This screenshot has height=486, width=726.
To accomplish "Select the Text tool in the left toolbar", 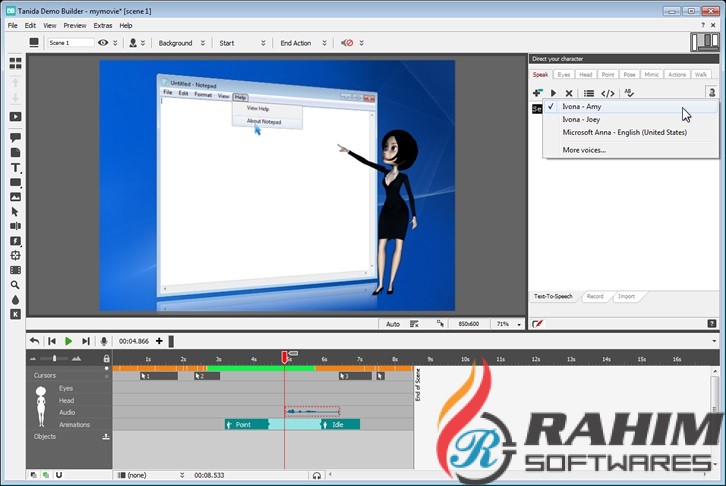I will tap(15, 168).
